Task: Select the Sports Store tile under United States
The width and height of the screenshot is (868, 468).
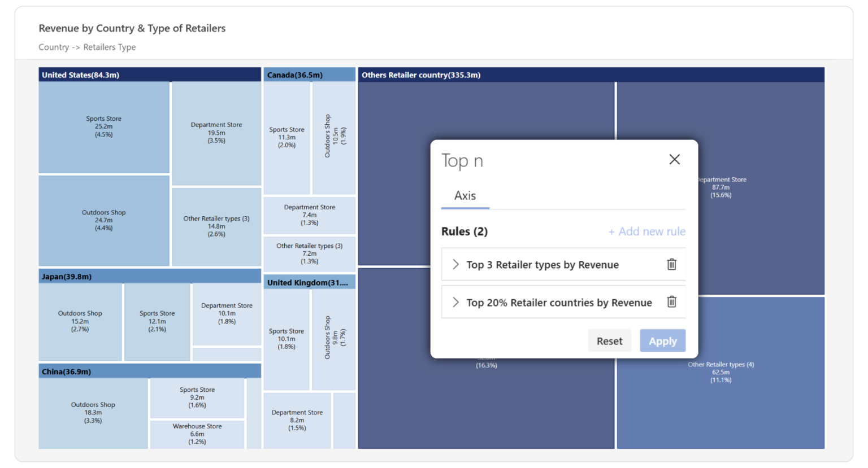Action: (103, 126)
